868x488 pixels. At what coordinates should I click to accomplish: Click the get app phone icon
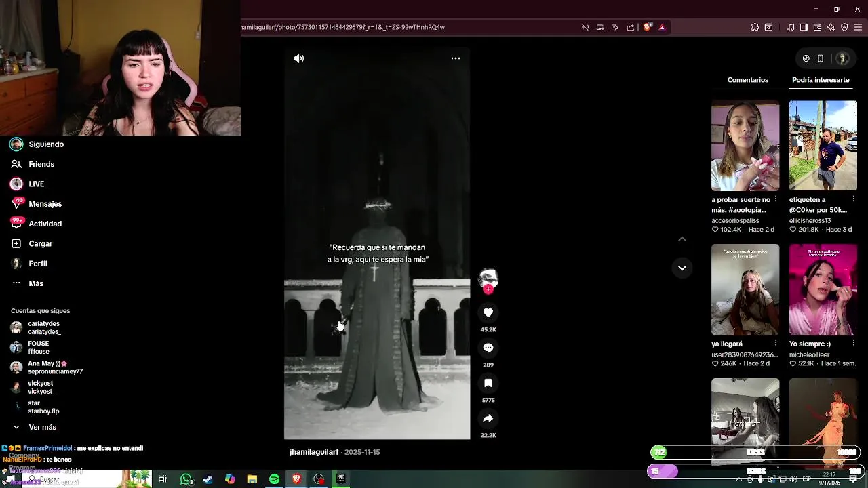click(821, 58)
